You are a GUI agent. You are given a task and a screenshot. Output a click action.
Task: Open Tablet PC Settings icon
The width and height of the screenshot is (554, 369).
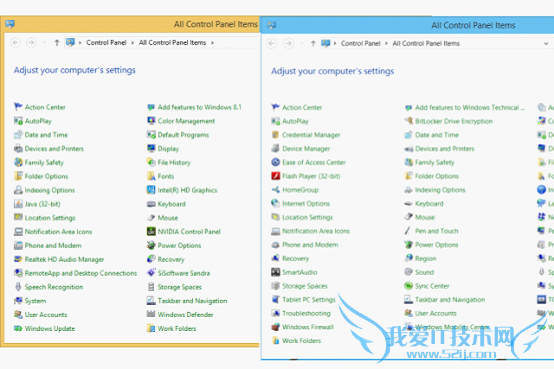(276, 299)
